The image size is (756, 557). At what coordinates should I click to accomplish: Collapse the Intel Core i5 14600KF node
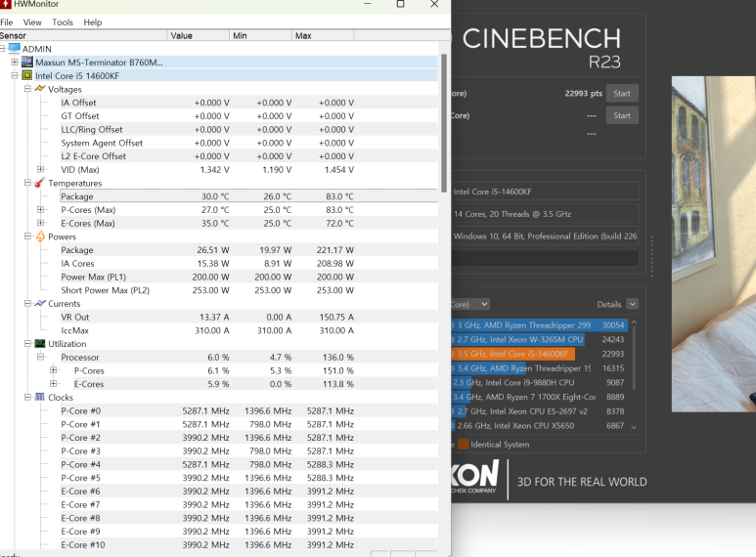click(15, 75)
